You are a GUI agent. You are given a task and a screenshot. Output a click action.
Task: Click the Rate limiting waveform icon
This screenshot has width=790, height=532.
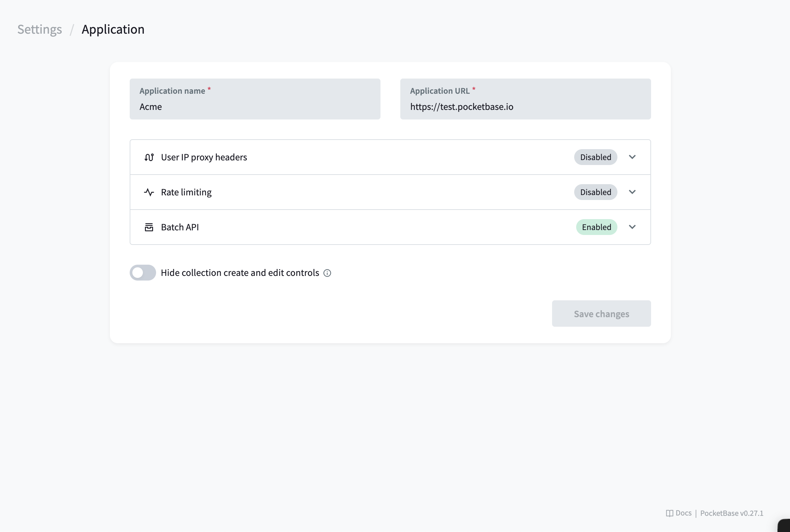pos(149,192)
